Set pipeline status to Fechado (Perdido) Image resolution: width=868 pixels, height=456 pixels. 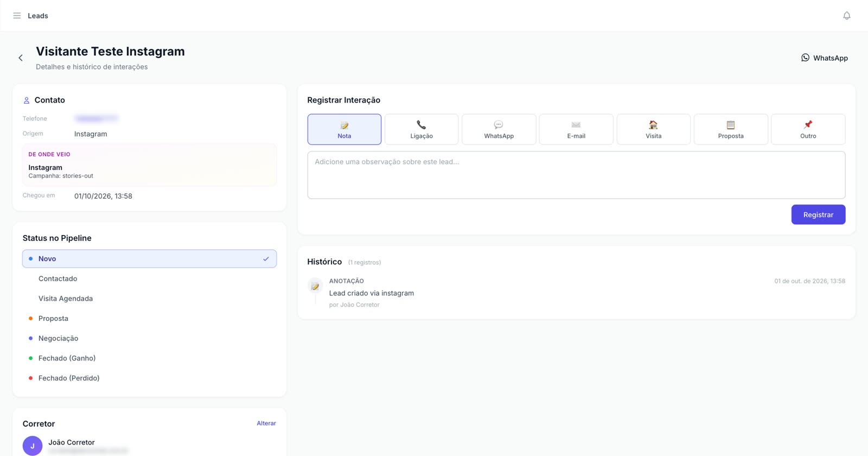point(149,378)
